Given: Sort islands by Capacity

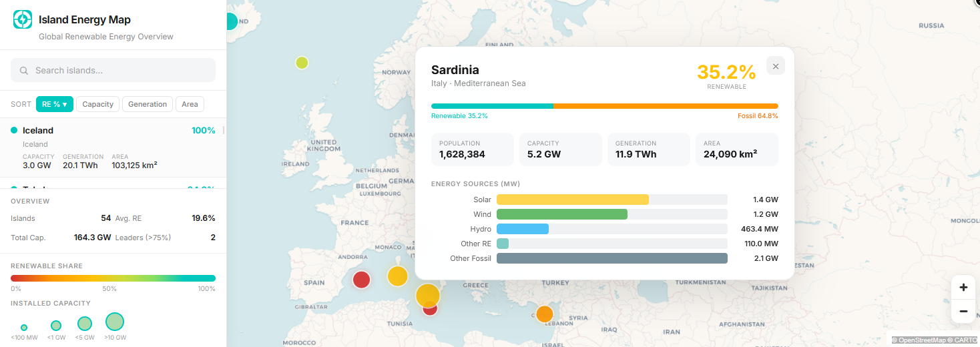Looking at the screenshot, I should point(97,104).
